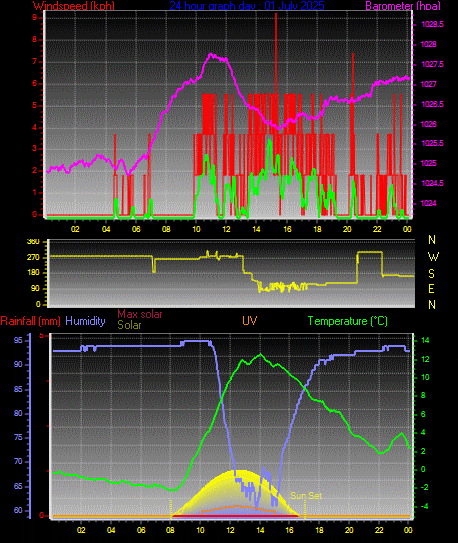The height and width of the screenshot is (543, 458).
Task: Click humidity axis value 95
Action: tap(18, 340)
